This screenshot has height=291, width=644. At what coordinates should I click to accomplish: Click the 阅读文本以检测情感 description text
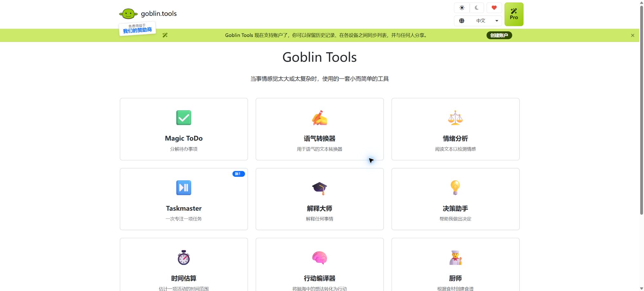[x=455, y=149]
